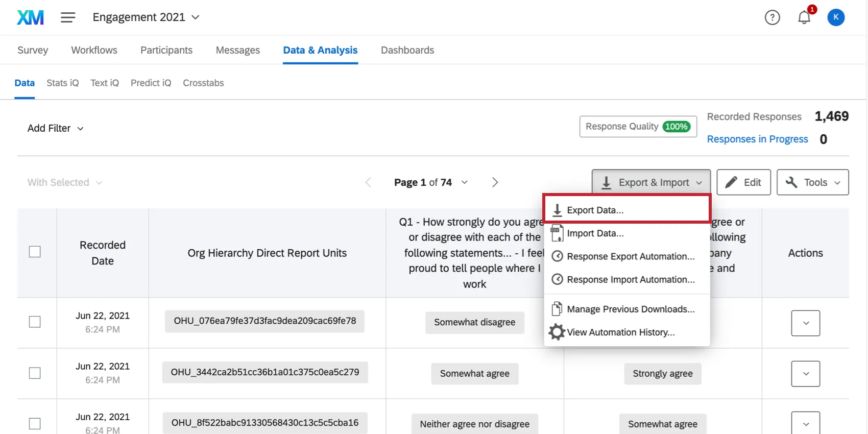Open the Page 1 of 74 selector
The height and width of the screenshot is (434, 868).
coord(430,182)
